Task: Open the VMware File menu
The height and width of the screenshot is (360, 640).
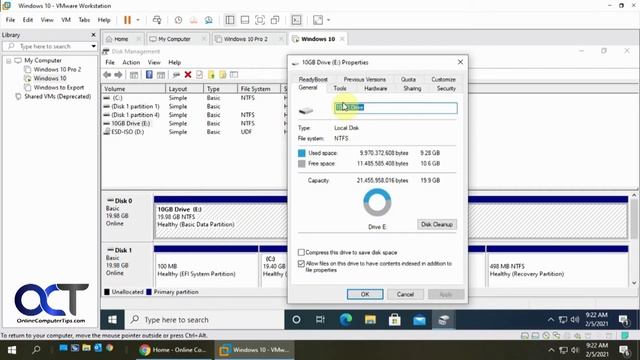Action: pos(10,20)
